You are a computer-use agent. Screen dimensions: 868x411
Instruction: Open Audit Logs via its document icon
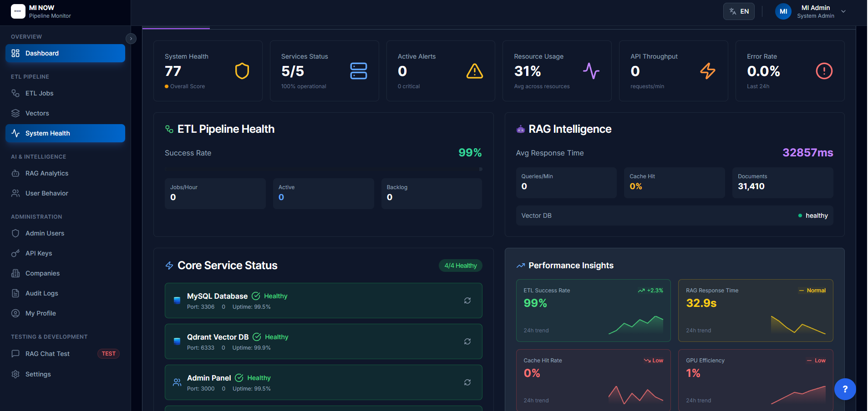15,293
